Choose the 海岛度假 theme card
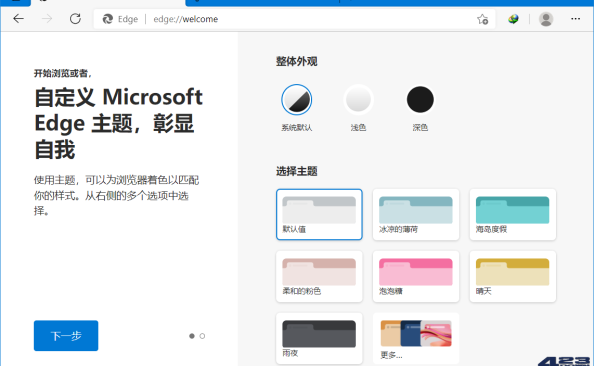The image size is (594, 366). click(x=513, y=214)
